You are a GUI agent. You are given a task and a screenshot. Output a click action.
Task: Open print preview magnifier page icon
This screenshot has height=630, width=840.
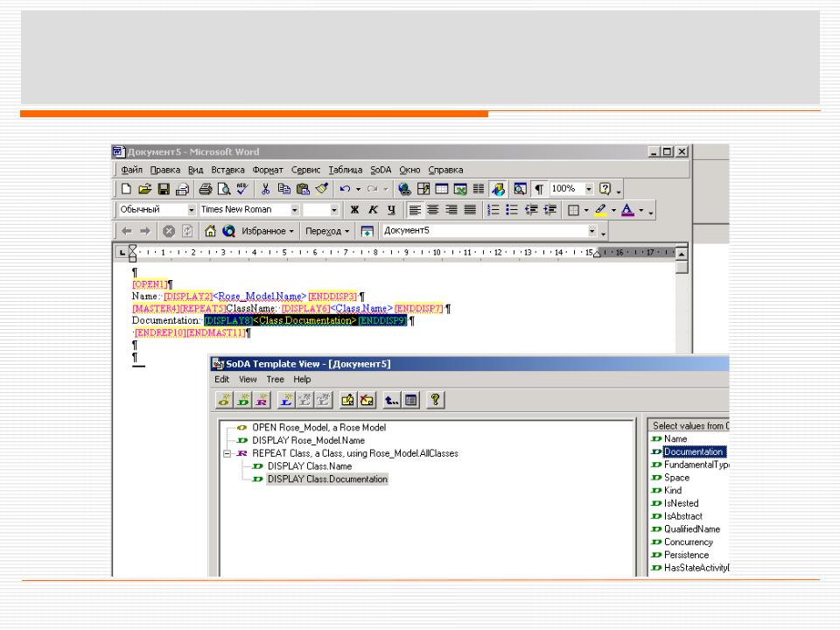223,189
